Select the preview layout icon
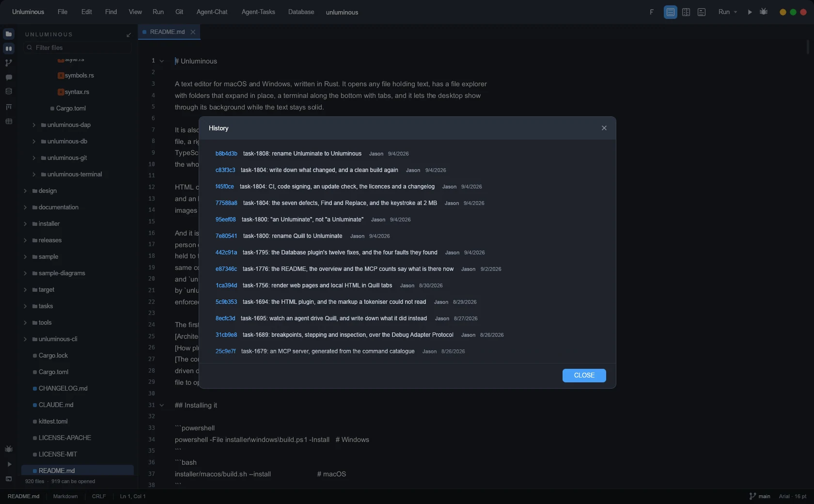Viewport: 814px width, 504px height. click(x=702, y=12)
